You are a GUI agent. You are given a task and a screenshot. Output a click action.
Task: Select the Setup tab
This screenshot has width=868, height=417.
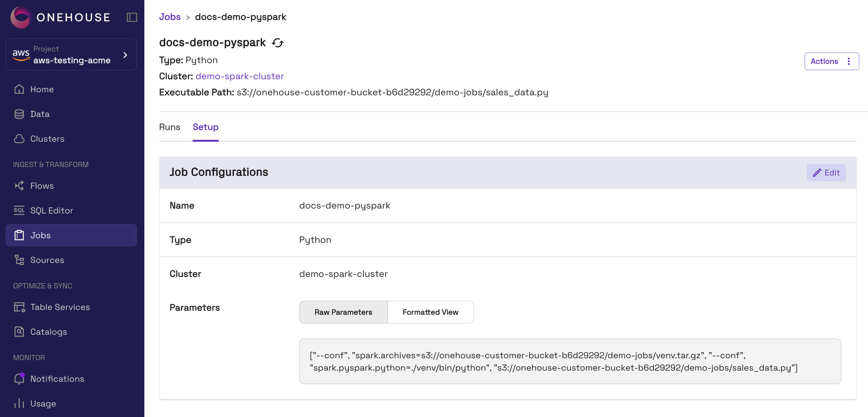[x=205, y=127]
